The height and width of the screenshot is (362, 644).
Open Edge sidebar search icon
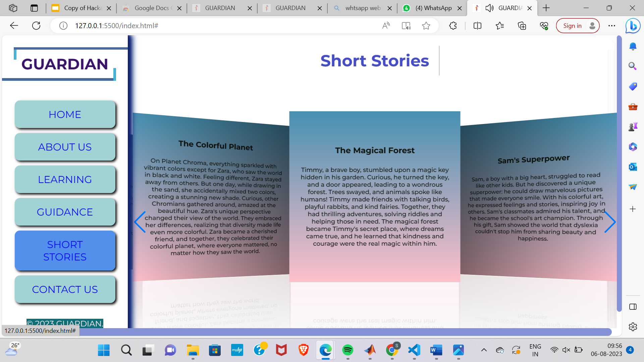633,66
